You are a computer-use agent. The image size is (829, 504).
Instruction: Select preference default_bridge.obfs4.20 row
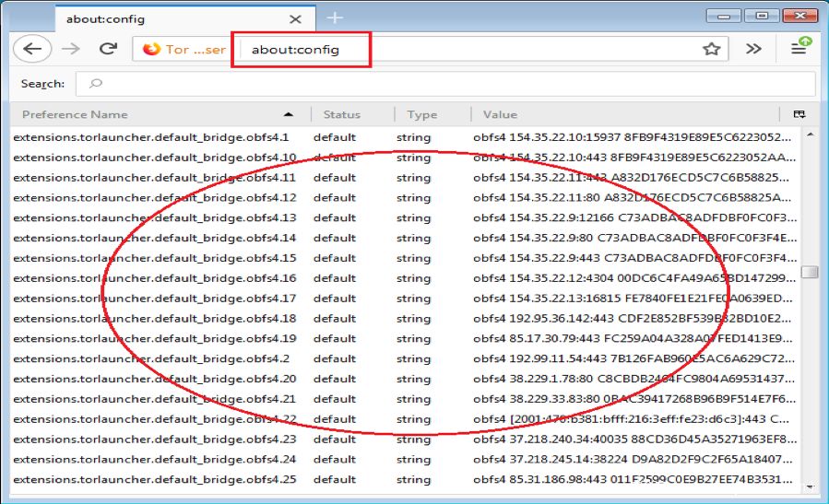(x=405, y=379)
